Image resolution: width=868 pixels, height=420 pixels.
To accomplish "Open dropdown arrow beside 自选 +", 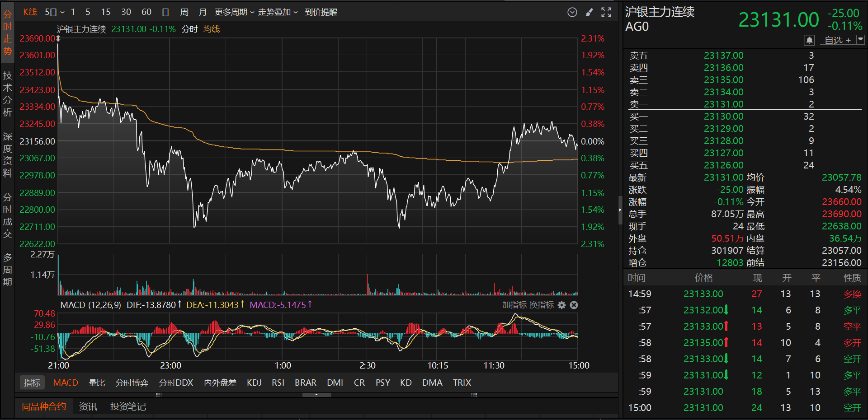I will coord(861,40).
